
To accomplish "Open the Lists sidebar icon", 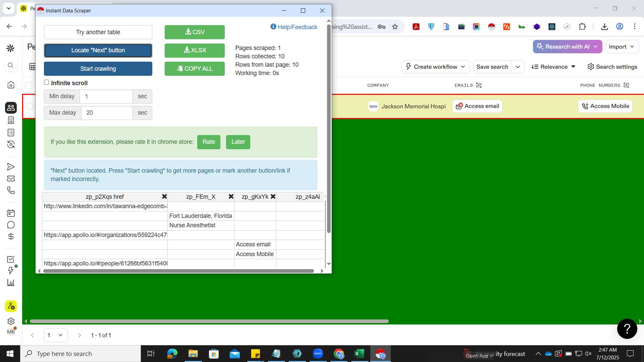I will click(x=11, y=133).
